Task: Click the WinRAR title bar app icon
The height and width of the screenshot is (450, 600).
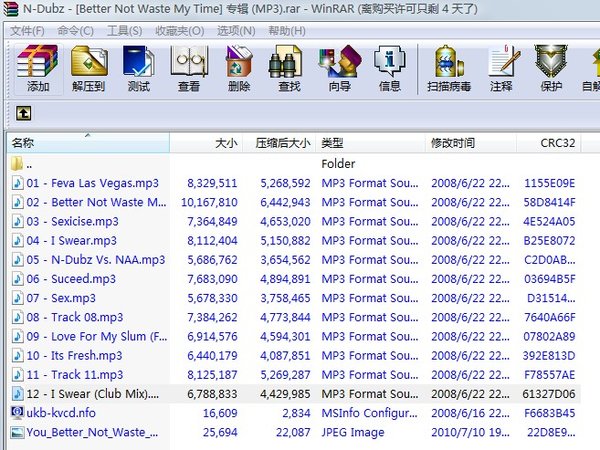Action: [10, 8]
